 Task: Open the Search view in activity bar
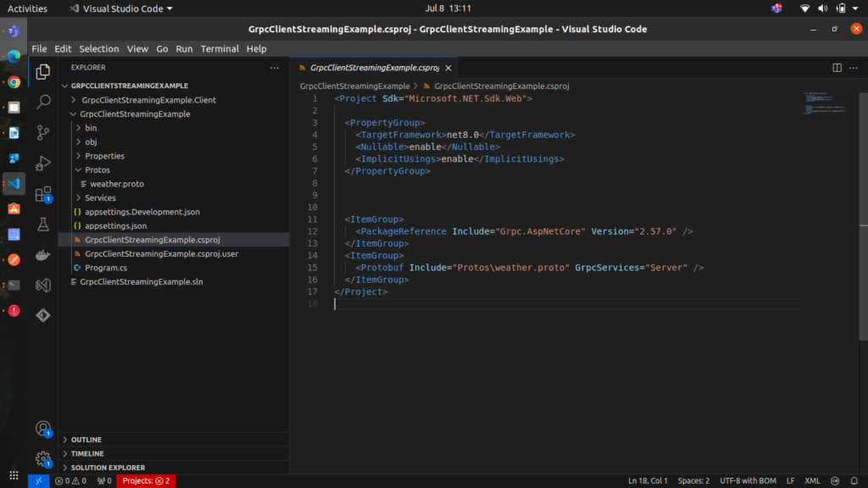[43, 103]
